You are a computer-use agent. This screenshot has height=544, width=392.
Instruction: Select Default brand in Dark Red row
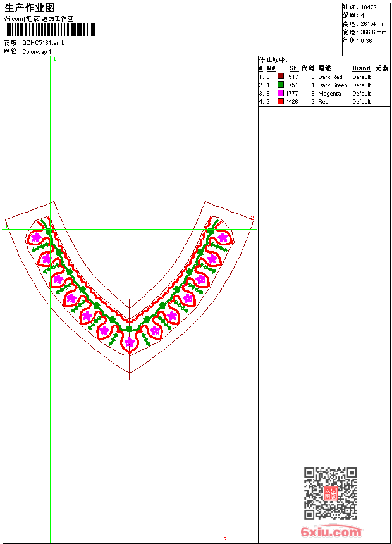[362, 77]
